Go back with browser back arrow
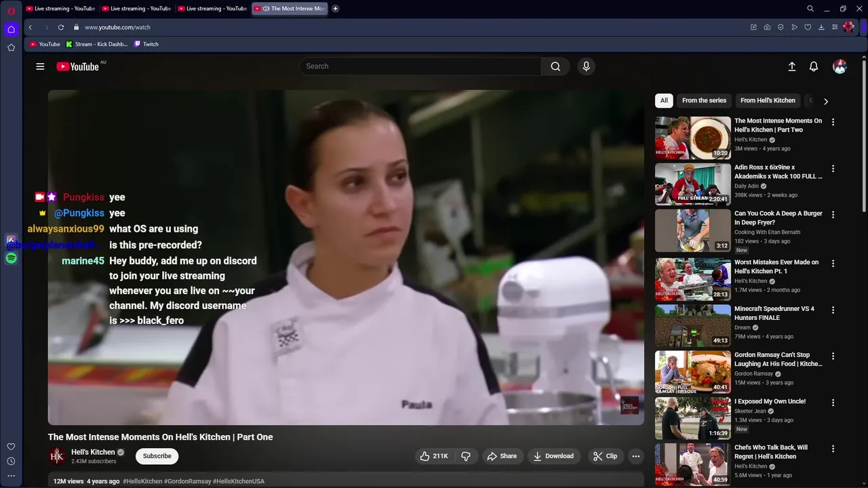This screenshot has width=868, height=488. [30, 27]
